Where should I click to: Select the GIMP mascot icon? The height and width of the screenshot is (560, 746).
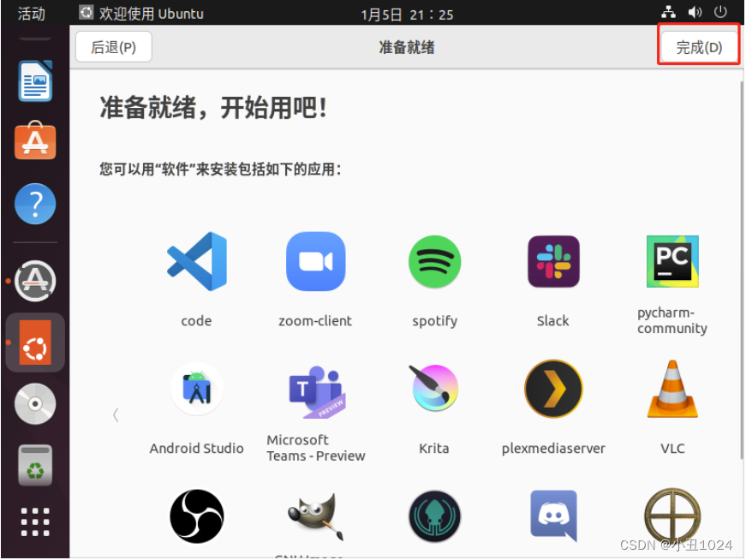tap(316, 517)
